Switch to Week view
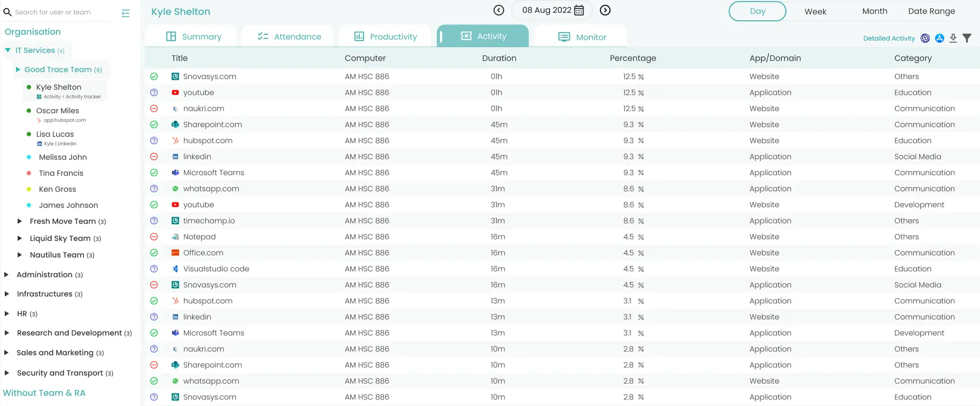 [x=815, y=11]
